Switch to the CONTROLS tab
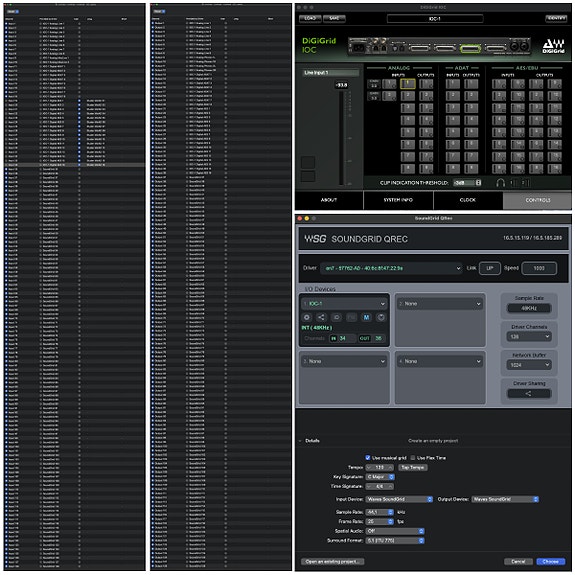 coord(538,200)
